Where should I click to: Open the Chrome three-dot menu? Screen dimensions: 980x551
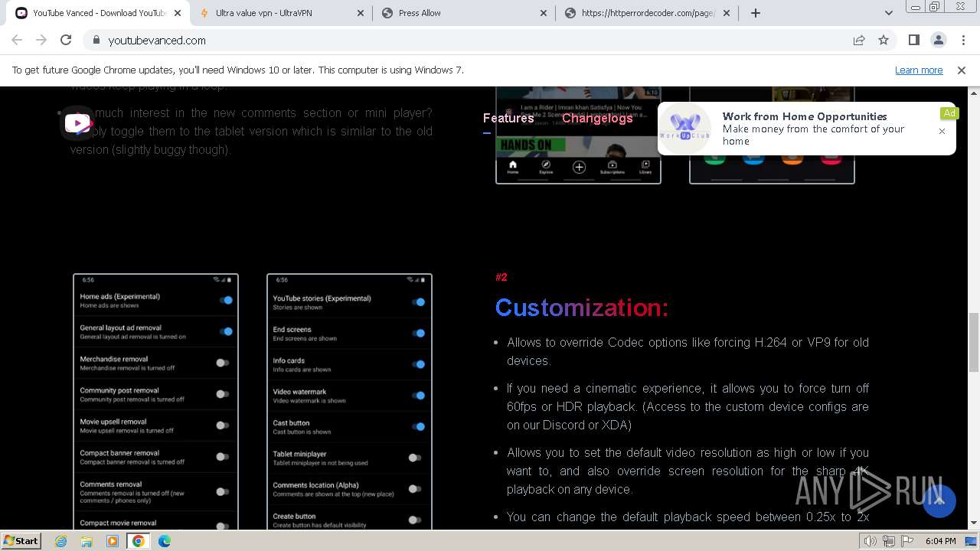(962, 40)
